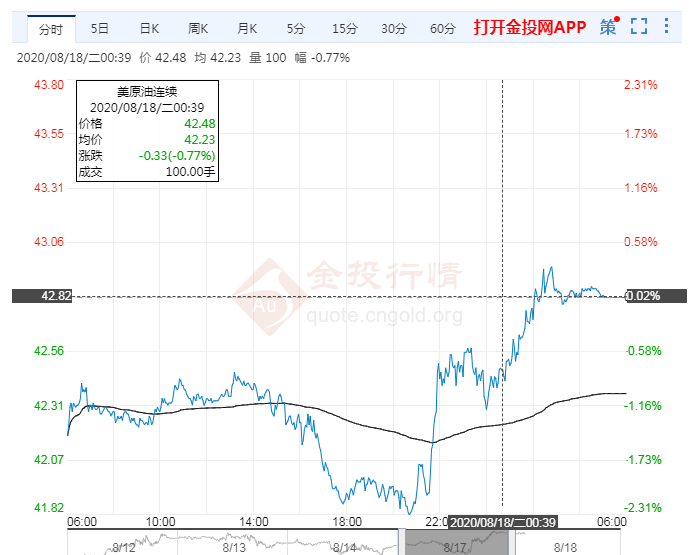Select the 5分 five-minute interval
694x555 pixels.
tap(296, 28)
